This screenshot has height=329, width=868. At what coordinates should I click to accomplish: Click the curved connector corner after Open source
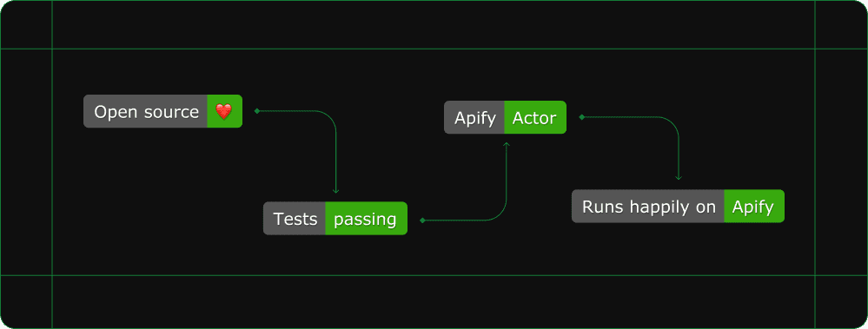[x=330, y=116]
